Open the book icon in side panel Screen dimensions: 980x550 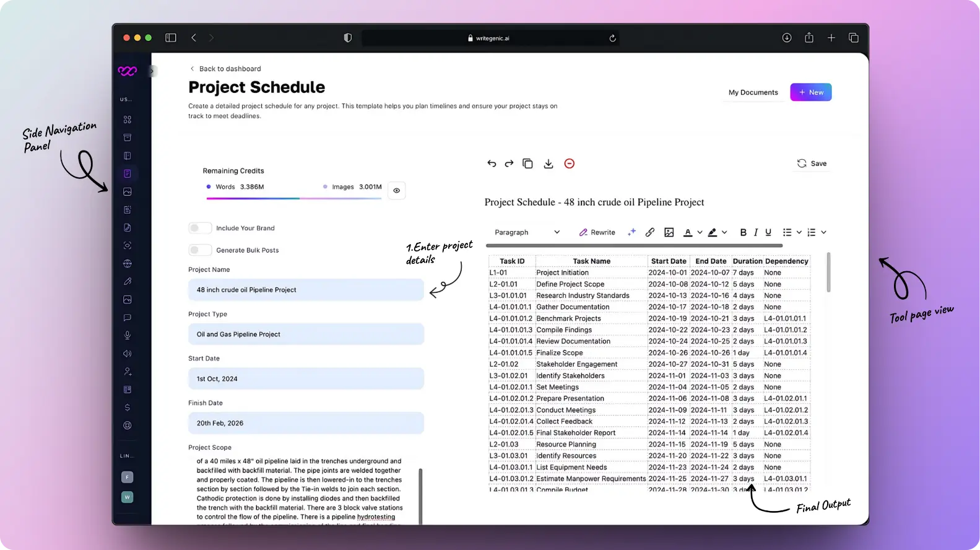128,155
